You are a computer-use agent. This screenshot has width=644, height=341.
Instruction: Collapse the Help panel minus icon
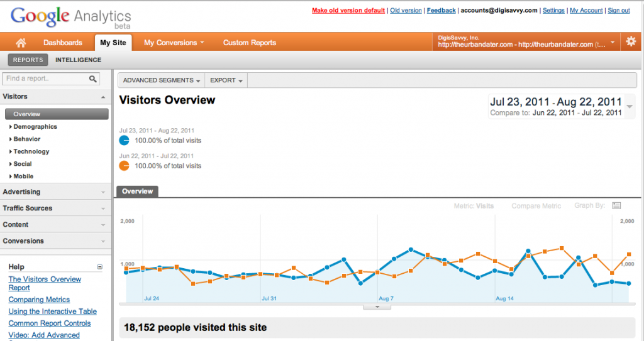coord(100,267)
